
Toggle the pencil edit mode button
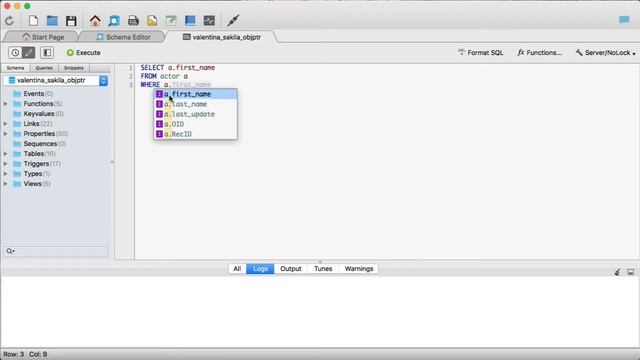coord(29,53)
